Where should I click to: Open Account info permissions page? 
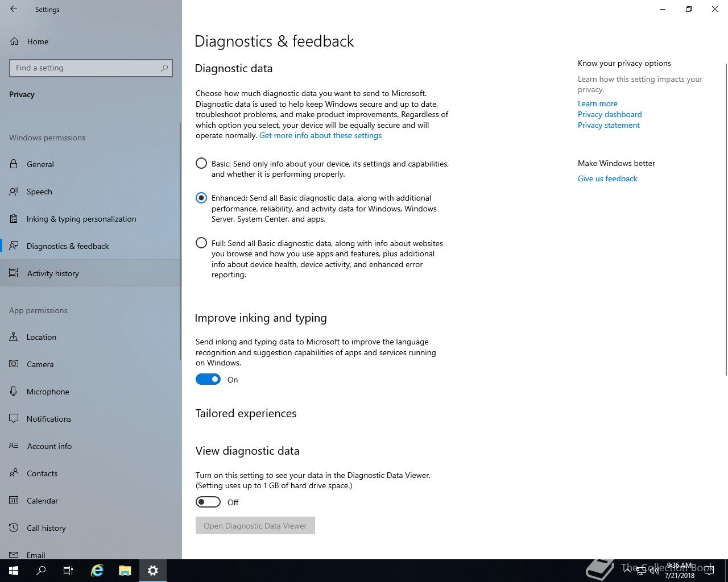click(x=91, y=446)
